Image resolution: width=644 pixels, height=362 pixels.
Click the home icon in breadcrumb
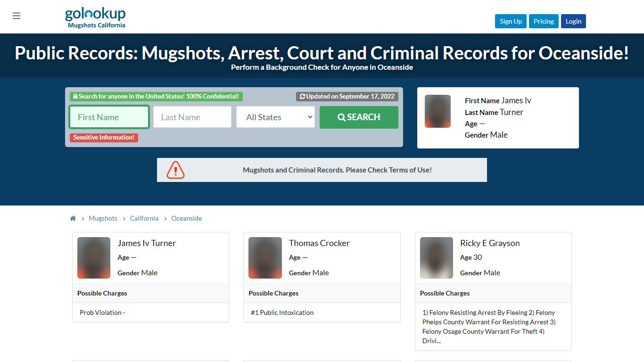(x=73, y=218)
